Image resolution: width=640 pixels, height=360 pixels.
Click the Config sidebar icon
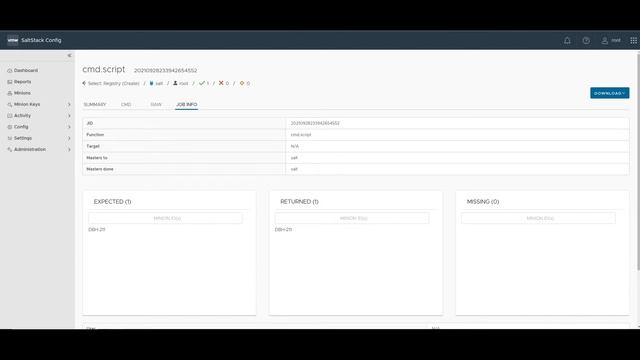click(10, 127)
